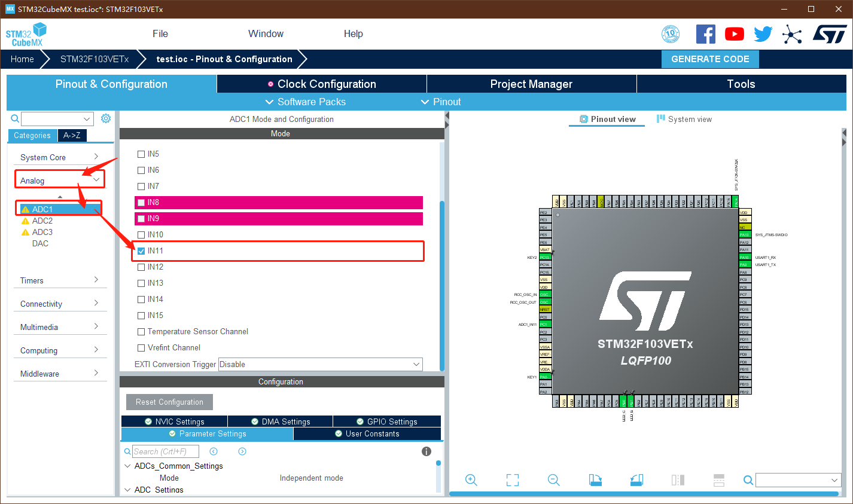853x504 pixels.
Task: Click the ADC2 warning icon
Action: click(25, 221)
